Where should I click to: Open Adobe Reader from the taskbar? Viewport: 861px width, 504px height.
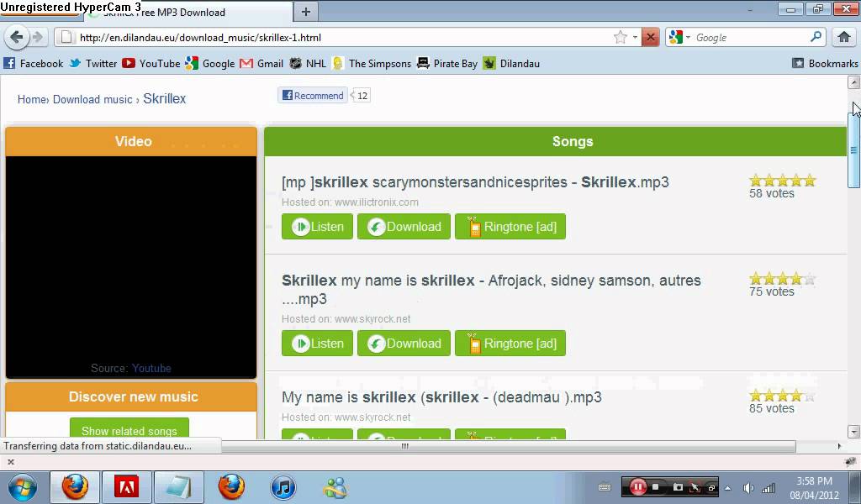click(126, 487)
